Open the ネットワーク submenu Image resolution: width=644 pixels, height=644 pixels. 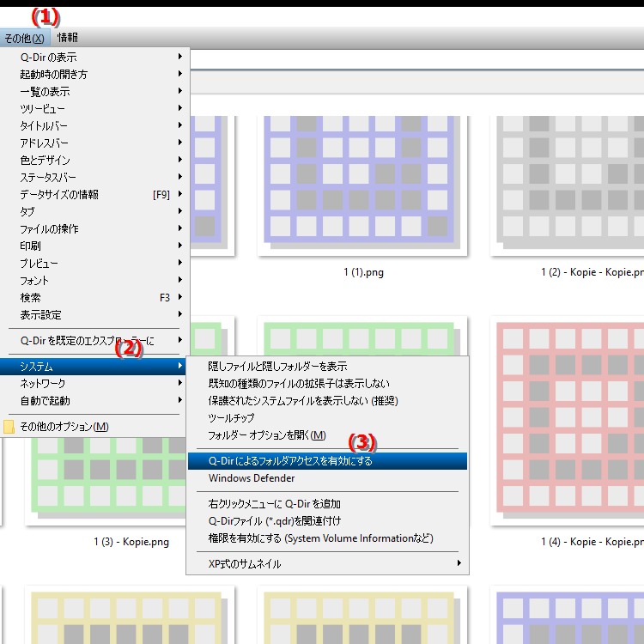(x=94, y=383)
